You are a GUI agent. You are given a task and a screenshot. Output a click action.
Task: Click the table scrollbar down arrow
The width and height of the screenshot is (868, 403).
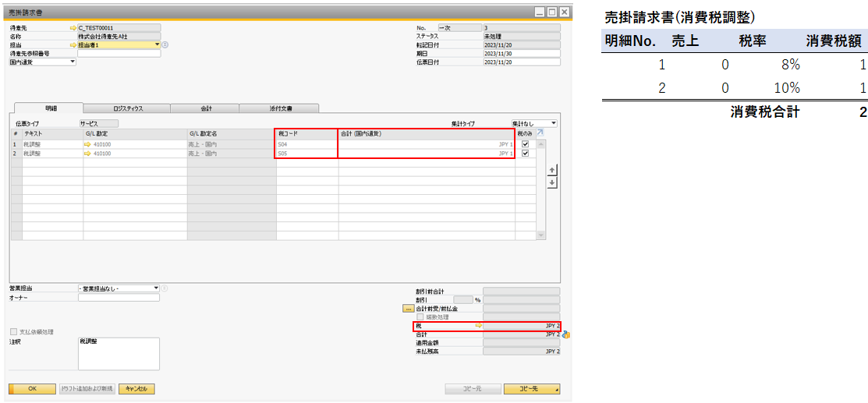[541, 236]
